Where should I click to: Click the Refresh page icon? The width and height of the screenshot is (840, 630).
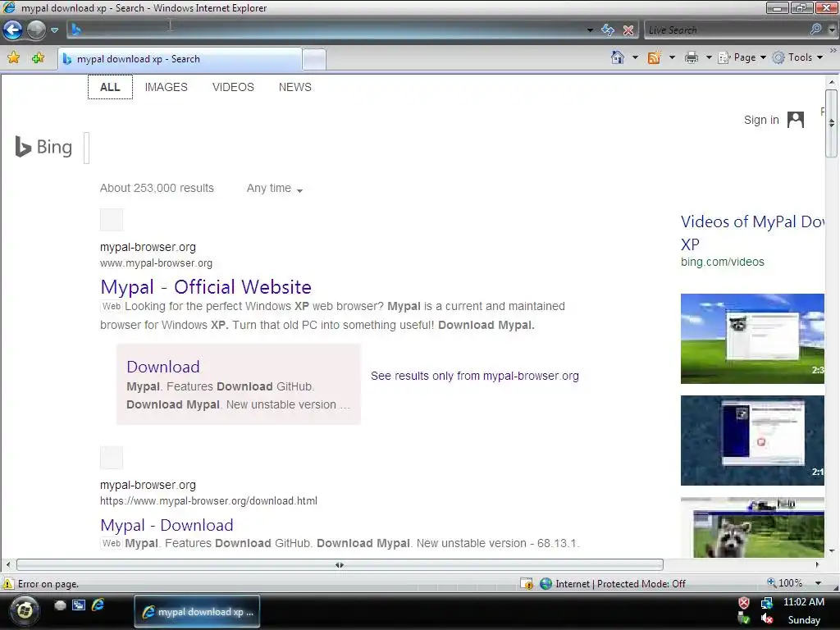[x=608, y=30]
